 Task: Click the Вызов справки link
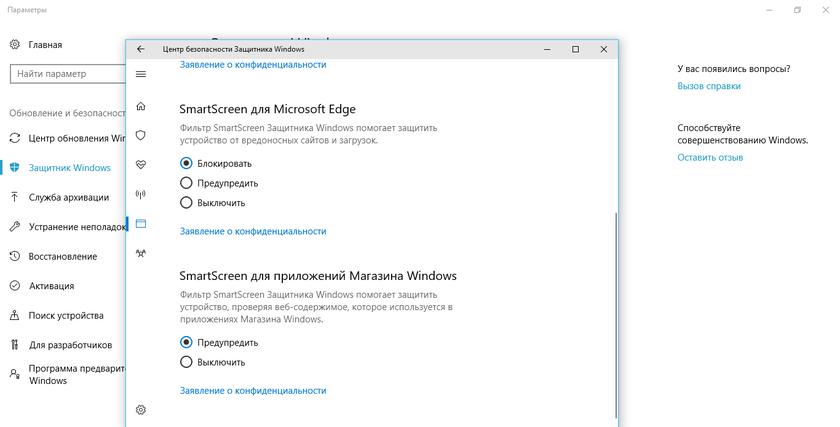708,86
